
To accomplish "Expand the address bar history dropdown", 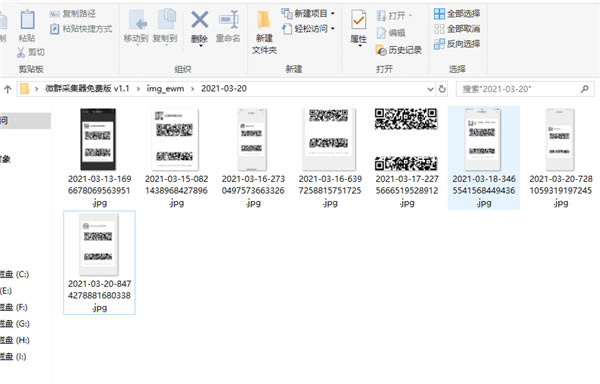I will [430, 89].
